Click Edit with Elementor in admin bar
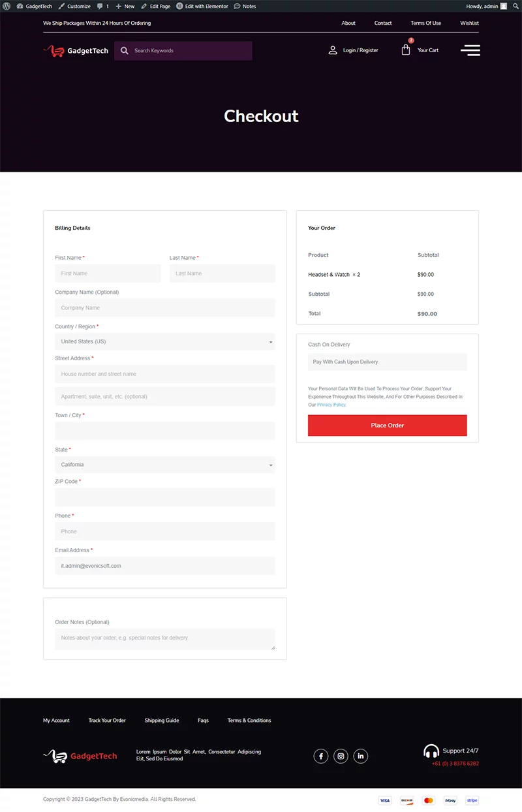Image resolution: width=522 pixels, height=812 pixels. [x=202, y=6]
